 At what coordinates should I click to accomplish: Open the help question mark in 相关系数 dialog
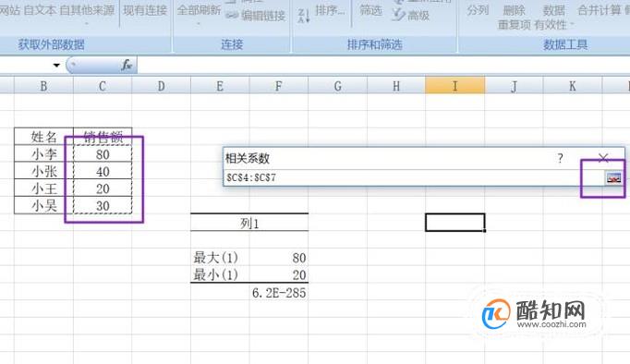(x=561, y=158)
